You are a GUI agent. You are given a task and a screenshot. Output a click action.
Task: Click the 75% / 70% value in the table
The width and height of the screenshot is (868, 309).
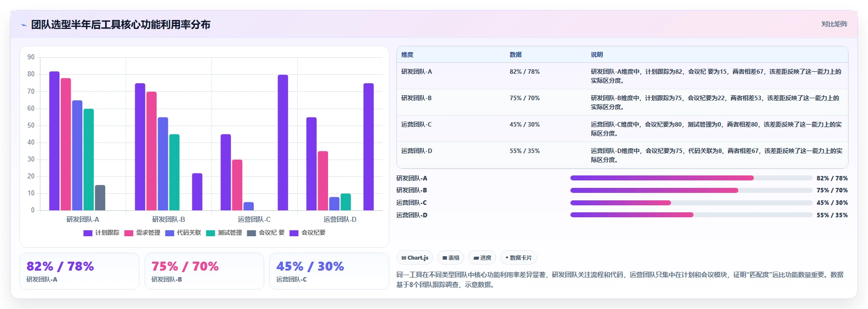pyautogui.click(x=524, y=98)
